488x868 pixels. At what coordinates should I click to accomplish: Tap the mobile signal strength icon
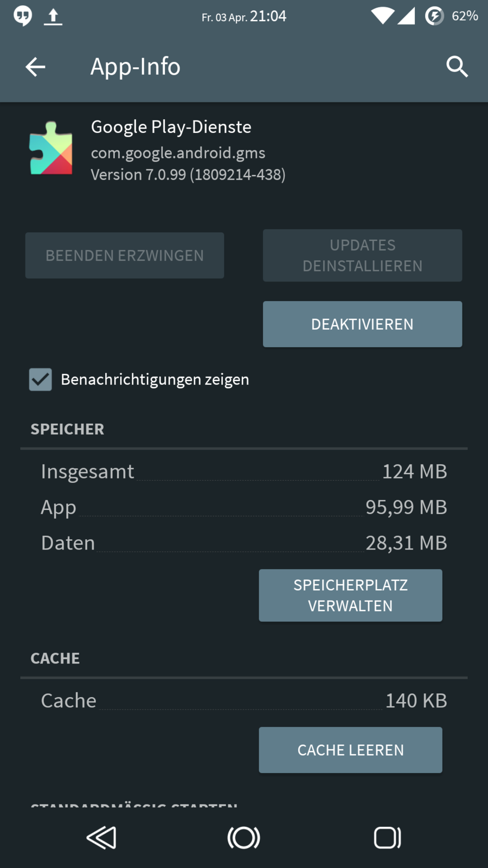pyautogui.click(x=406, y=16)
